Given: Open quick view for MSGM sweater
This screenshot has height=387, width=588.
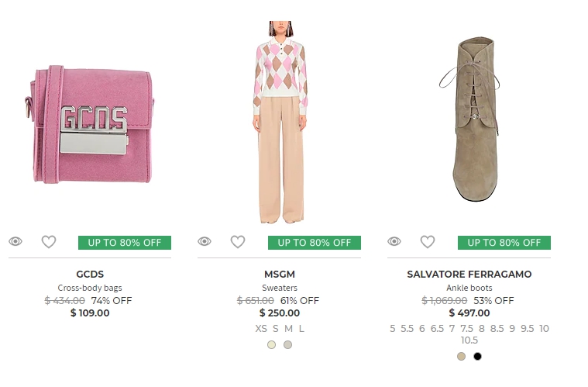Looking at the screenshot, I should tap(205, 242).
